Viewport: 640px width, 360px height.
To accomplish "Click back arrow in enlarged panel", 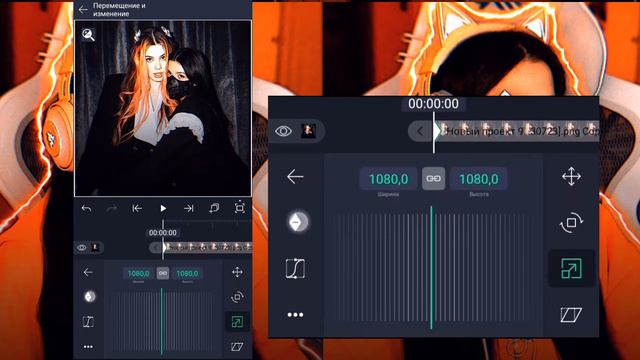I will tap(295, 177).
